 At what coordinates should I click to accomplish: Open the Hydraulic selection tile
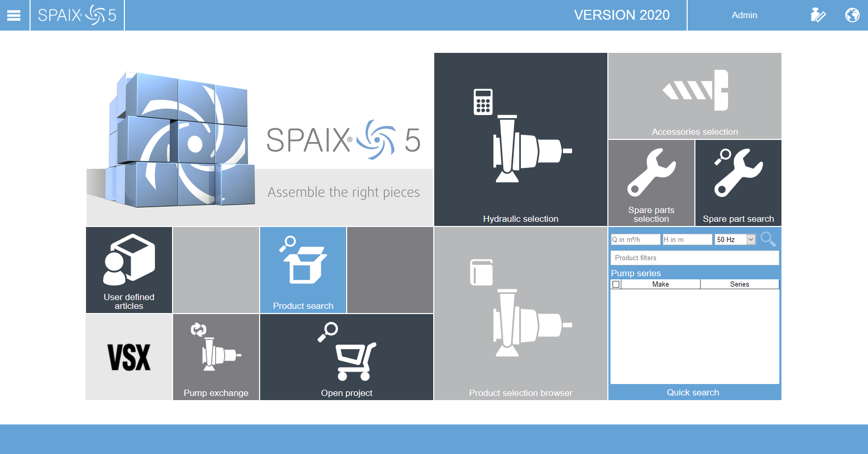pyautogui.click(x=521, y=139)
